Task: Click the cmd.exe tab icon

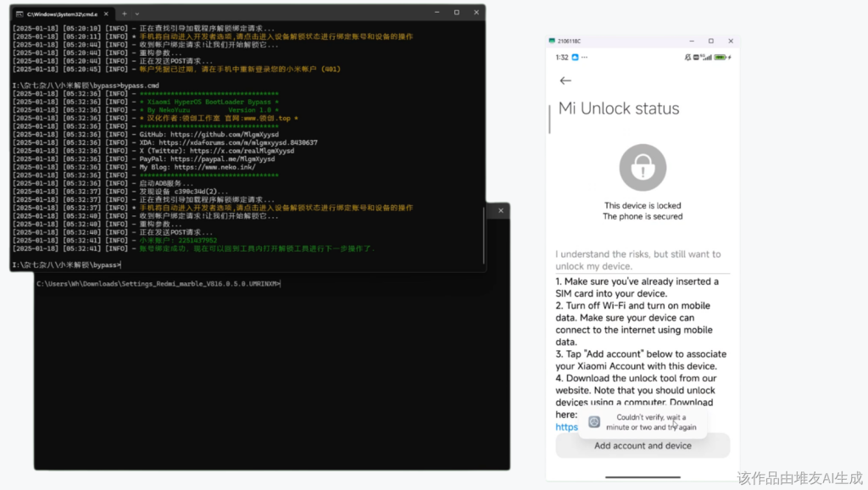Action: 20,14
